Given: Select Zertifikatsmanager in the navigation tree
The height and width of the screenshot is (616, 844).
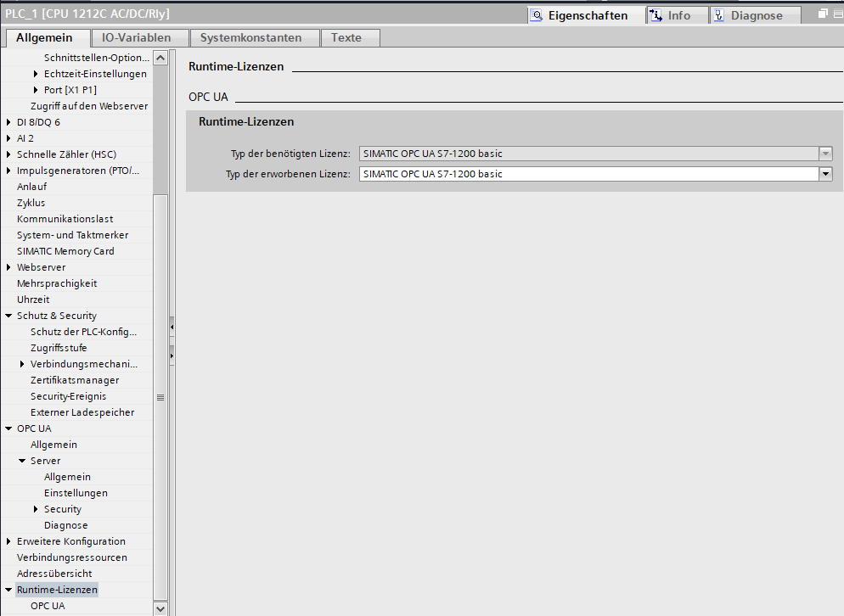Looking at the screenshot, I should pos(75,380).
